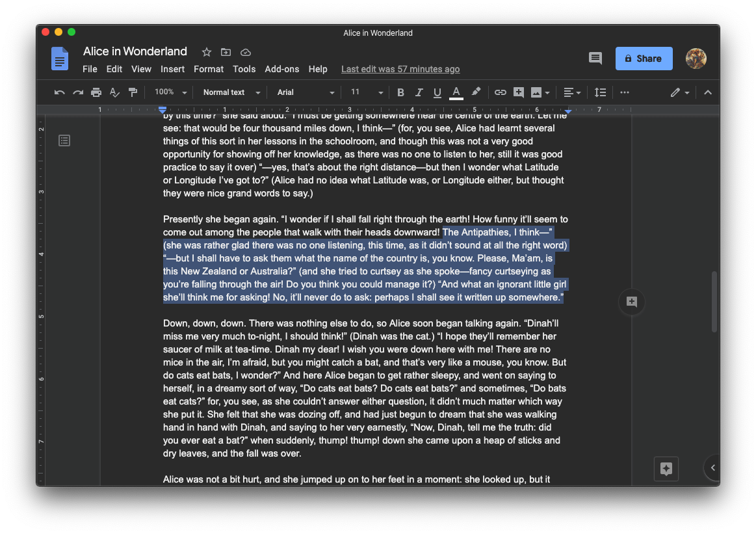Add a comment from toolbar icon
This screenshot has height=534, width=756.
tap(518, 92)
